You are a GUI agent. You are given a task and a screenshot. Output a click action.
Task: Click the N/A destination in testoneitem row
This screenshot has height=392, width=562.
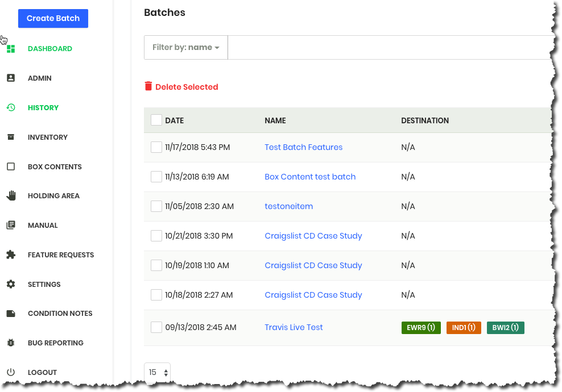[408, 206]
